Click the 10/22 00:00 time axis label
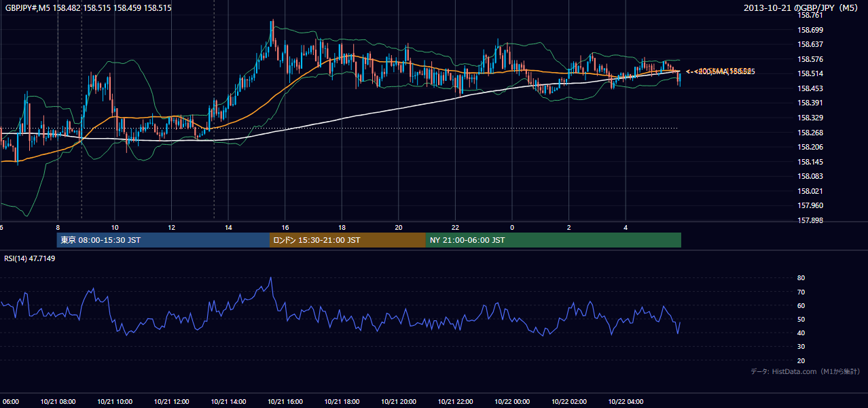The width and height of the screenshot is (868, 408). click(x=512, y=402)
